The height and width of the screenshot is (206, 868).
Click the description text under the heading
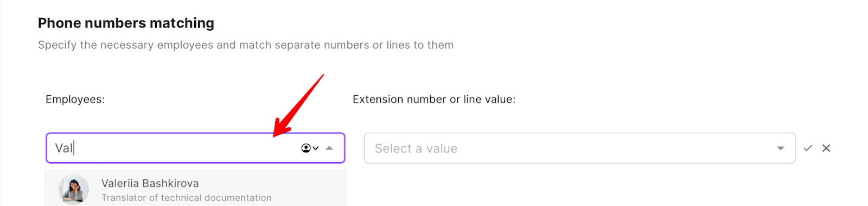click(x=246, y=45)
